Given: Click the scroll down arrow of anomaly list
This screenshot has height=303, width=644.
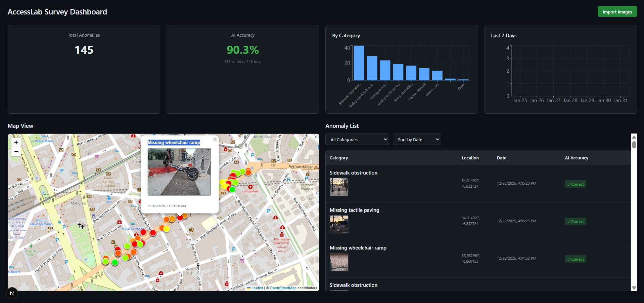Looking at the screenshot, I should click(634, 288).
